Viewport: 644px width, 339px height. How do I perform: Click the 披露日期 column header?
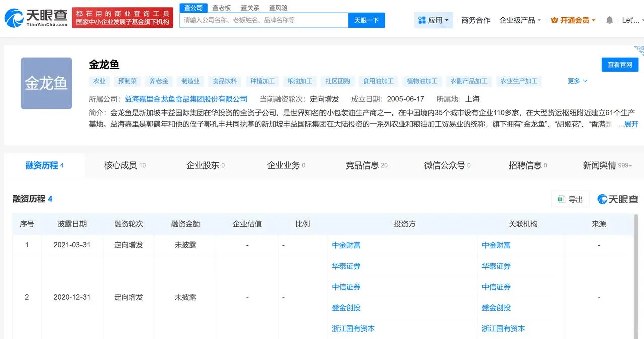point(72,224)
